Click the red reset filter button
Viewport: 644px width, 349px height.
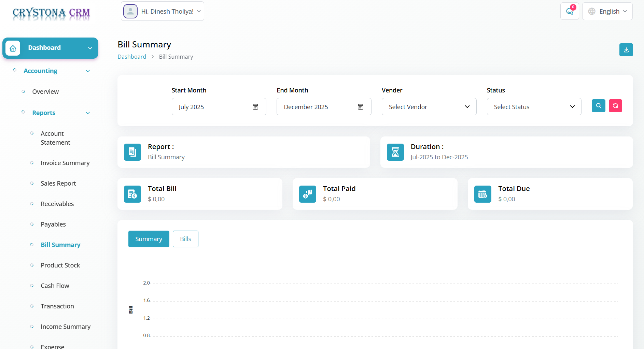615,106
